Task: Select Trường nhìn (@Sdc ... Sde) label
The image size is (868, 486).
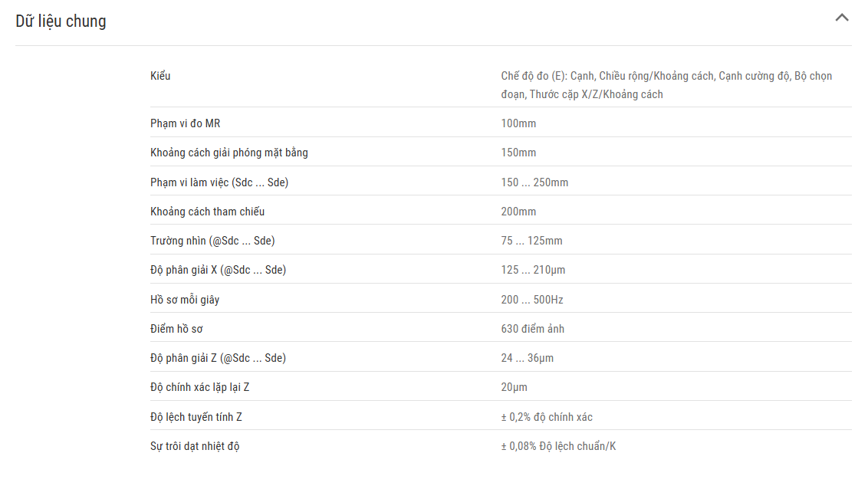Action: (212, 241)
